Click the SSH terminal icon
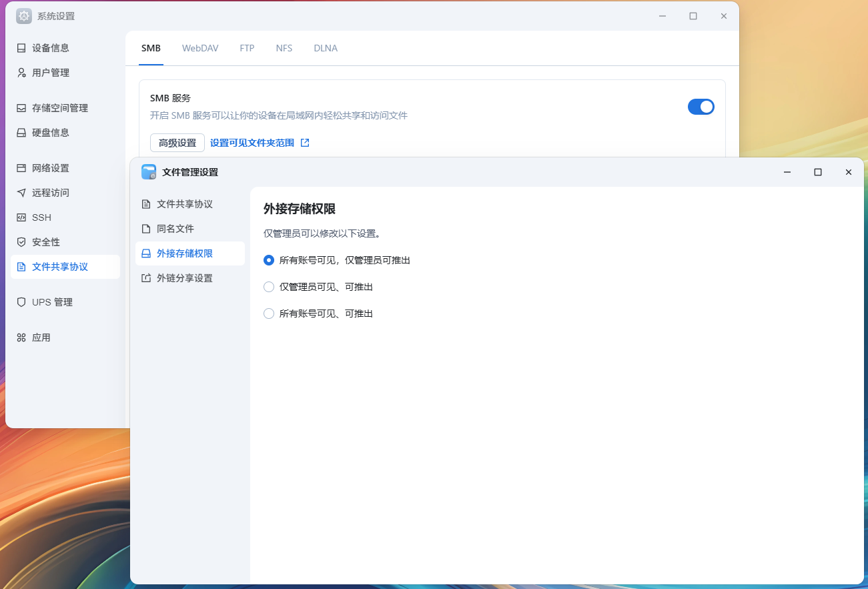 (21, 217)
